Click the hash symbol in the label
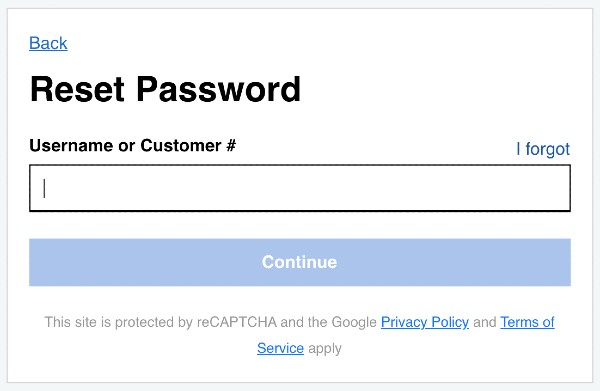600x391 pixels. point(231,145)
